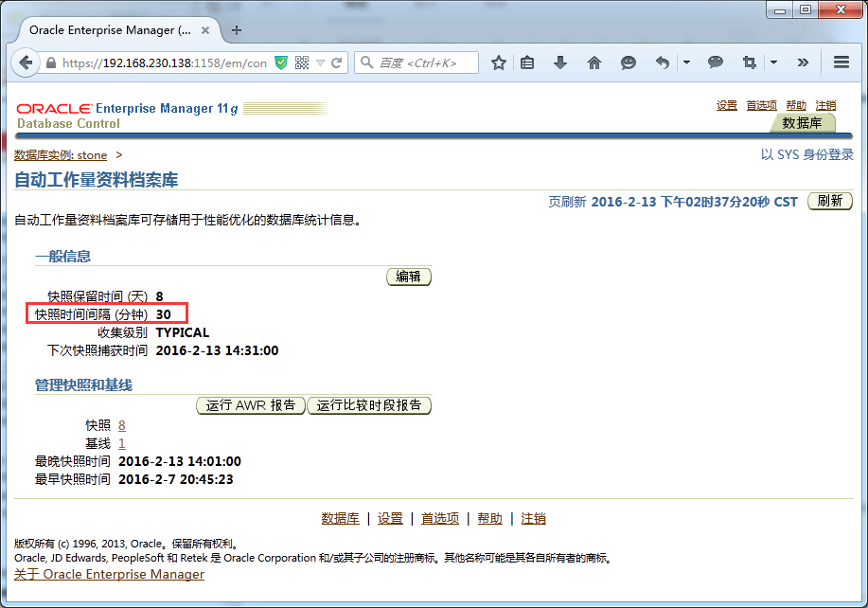The image size is (868, 608).
Task: Close the Oracle Enterprise Manager tab
Action: point(205,30)
